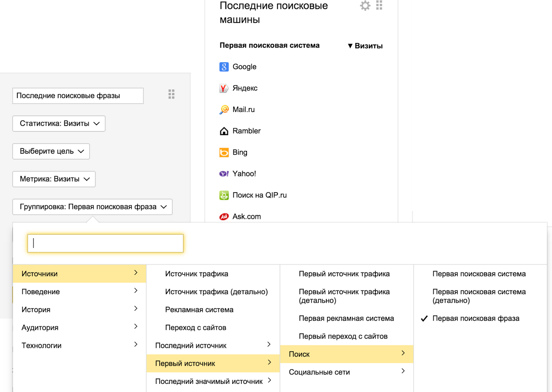552x392 pixels.
Task: Click the Mail.ru row label
Action: click(244, 109)
